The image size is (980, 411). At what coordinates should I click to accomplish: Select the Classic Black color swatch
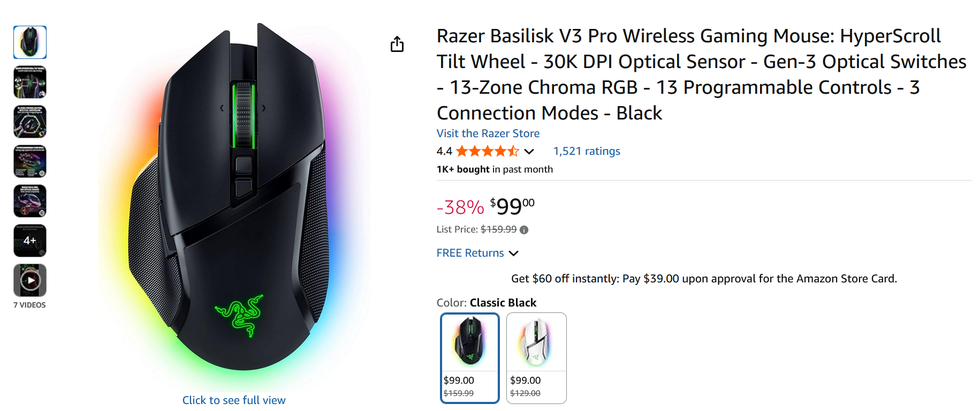click(x=470, y=358)
